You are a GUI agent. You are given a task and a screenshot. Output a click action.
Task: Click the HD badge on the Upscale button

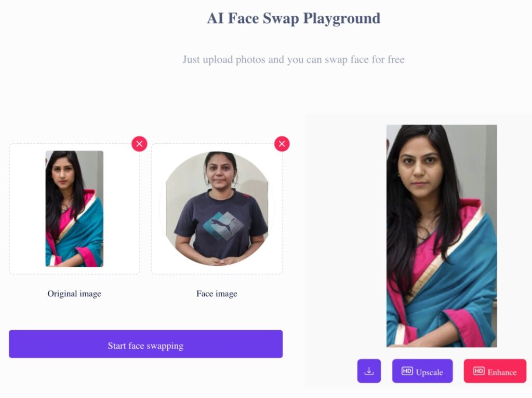pyautogui.click(x=407, y=371)
